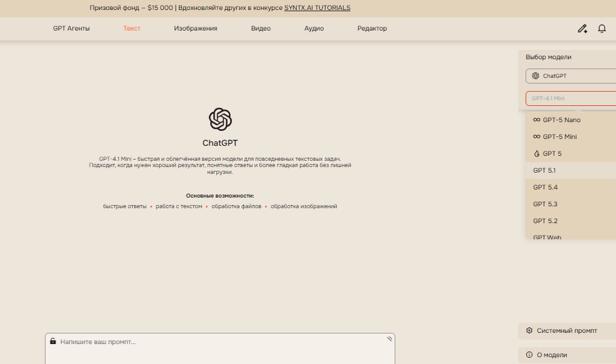
Task: Go to the Изображения tab
Action: click(x=196, y=28)
